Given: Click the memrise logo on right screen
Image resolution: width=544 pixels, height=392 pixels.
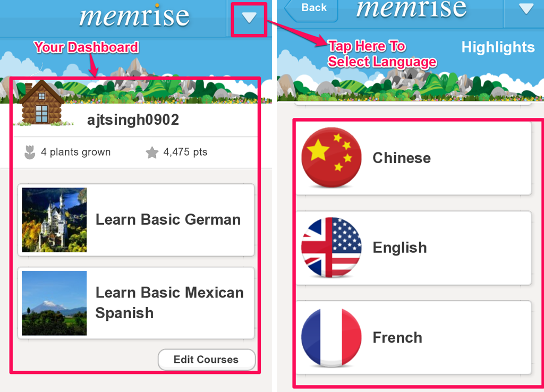Looking at the screenshot, I should pyautogui.click(x=412, y=8).
